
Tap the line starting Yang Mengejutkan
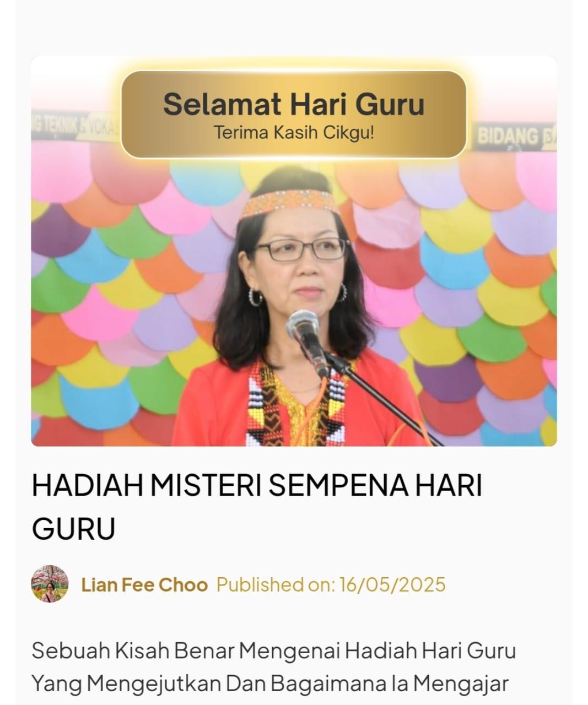(269, 684)
